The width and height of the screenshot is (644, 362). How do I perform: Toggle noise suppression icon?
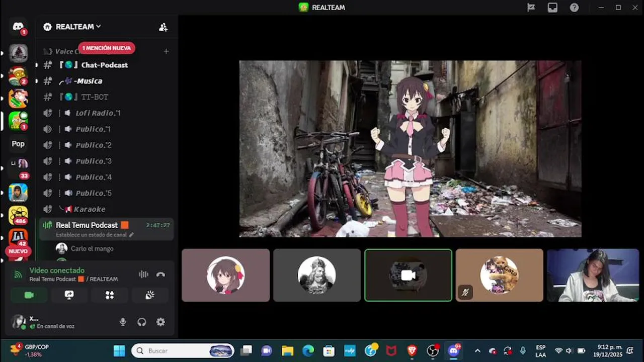pos(143,275)
